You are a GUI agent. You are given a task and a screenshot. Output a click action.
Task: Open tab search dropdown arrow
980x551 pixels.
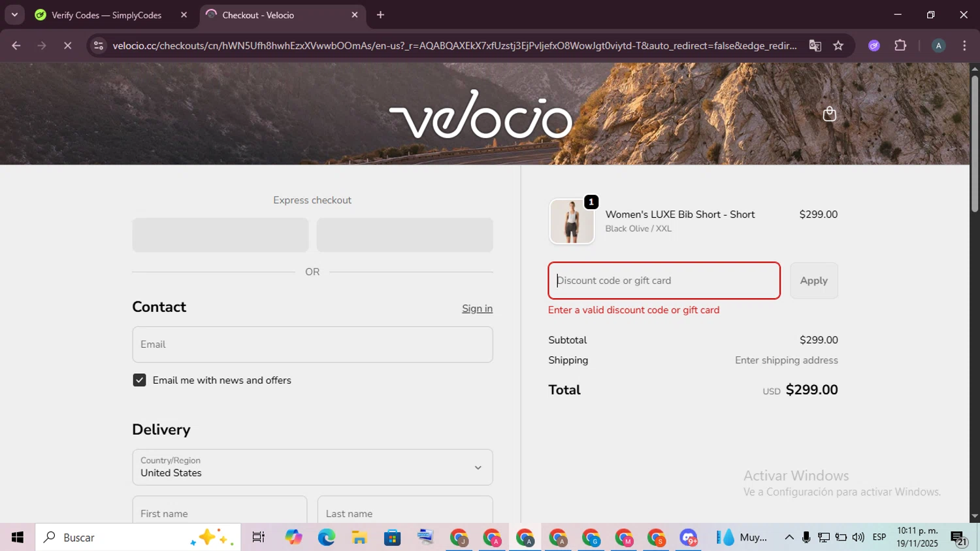pyautogui.click(x=14, y=15)
